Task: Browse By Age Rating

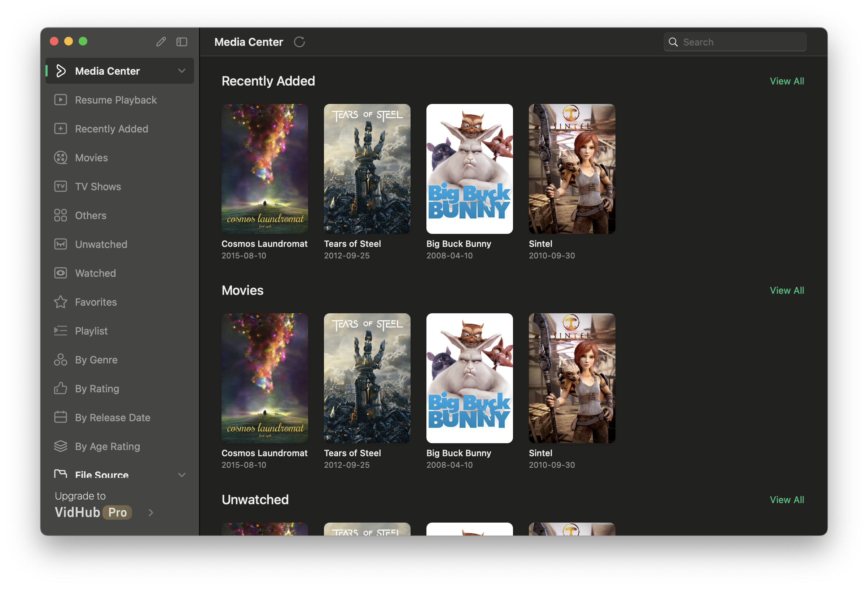Action: pyautogui.click(x=119, y=446)
